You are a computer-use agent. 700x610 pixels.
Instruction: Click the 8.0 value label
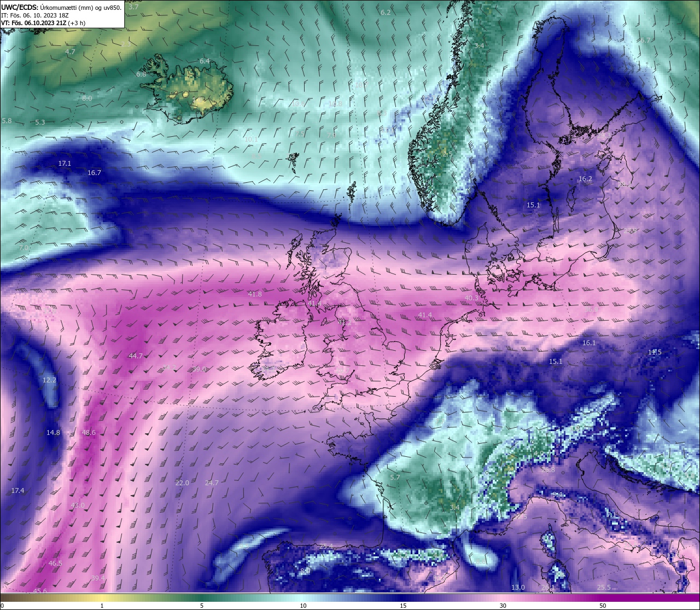87,98
